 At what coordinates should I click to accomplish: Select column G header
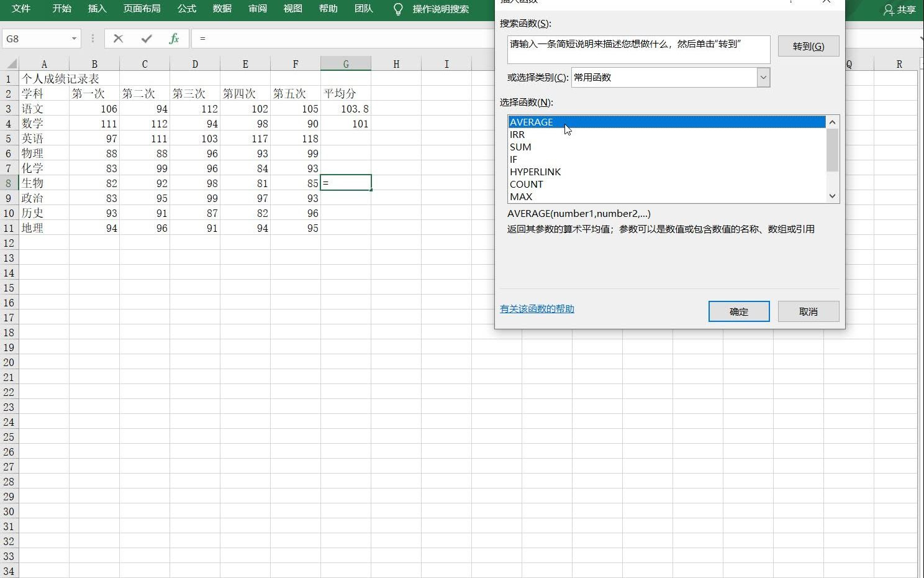tap(346, 64)
